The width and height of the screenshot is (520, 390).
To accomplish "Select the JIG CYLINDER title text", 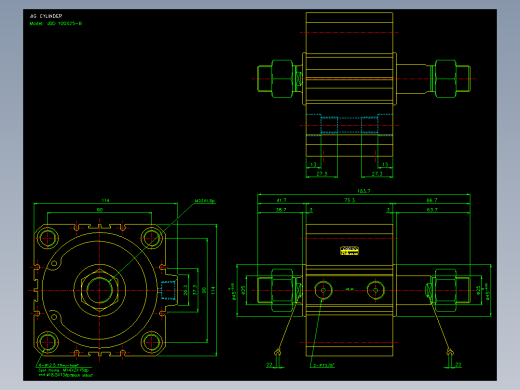I will coord(46,16).
